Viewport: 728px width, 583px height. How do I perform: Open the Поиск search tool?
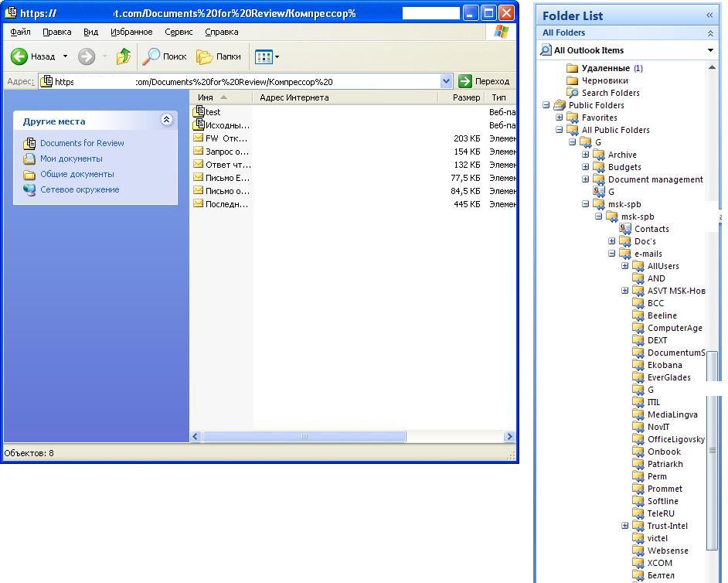pyautogui.click(x=165, y=56)
